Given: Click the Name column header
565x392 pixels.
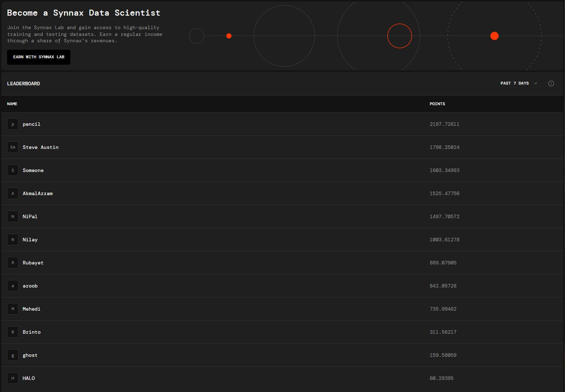Looking at the screenshot, I should [x=12, y=104].
